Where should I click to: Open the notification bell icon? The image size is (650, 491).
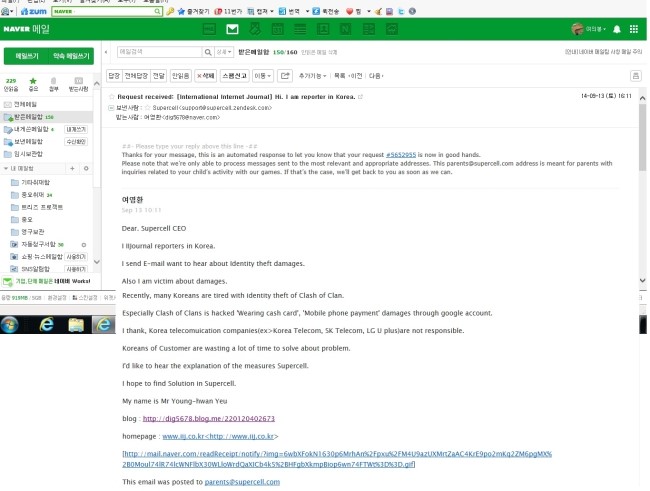tap(617, 29)
